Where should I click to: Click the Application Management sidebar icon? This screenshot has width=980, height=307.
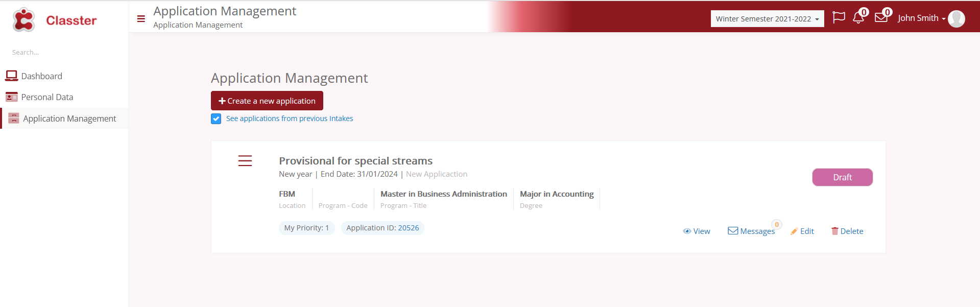coord(14,119)
